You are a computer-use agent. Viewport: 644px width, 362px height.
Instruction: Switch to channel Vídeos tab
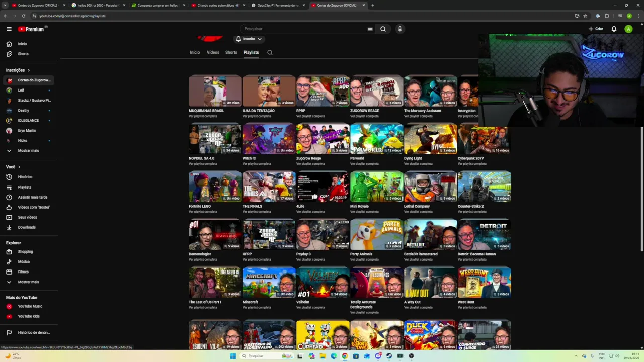(213, 52)
